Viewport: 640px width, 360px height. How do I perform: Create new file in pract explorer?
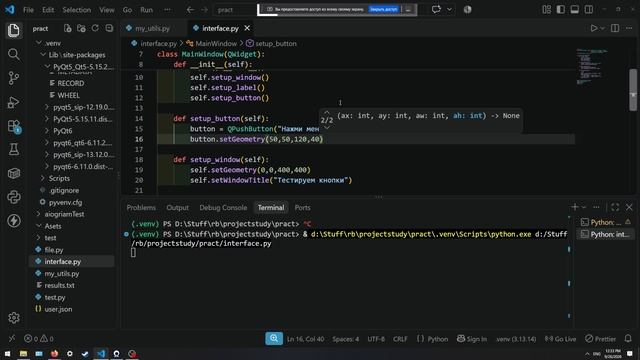click(x=67, y=28)
